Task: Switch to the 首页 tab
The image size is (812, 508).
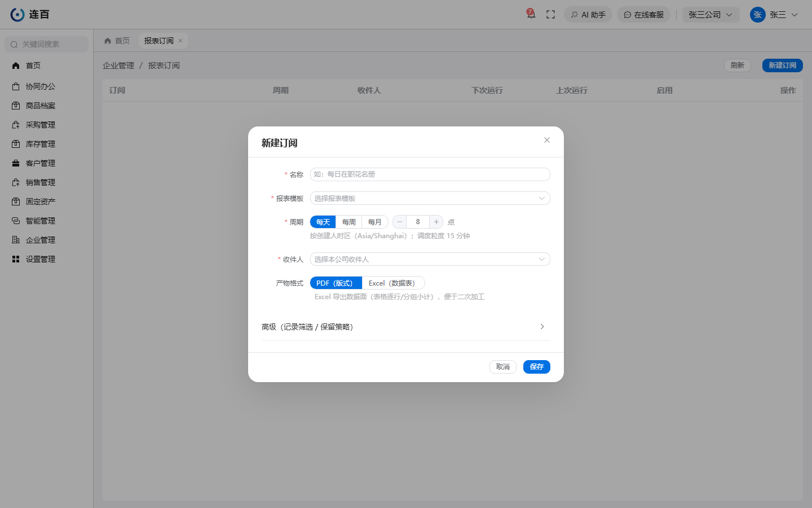Action: (117, 41)
